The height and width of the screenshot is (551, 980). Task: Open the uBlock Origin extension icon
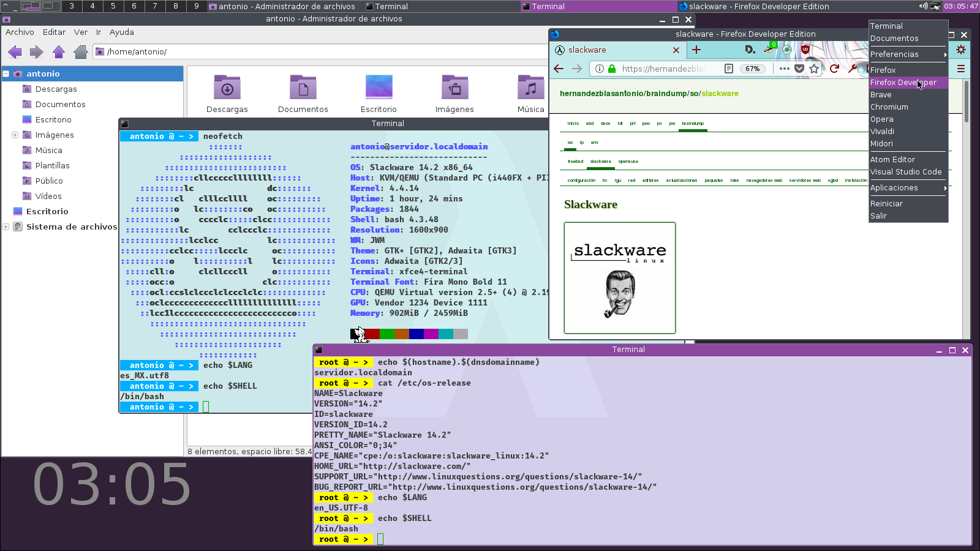(x=805, y=50)
